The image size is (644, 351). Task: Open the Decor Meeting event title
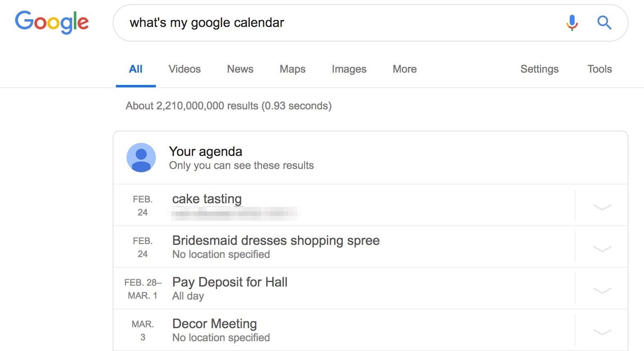(x=214, y=324)
